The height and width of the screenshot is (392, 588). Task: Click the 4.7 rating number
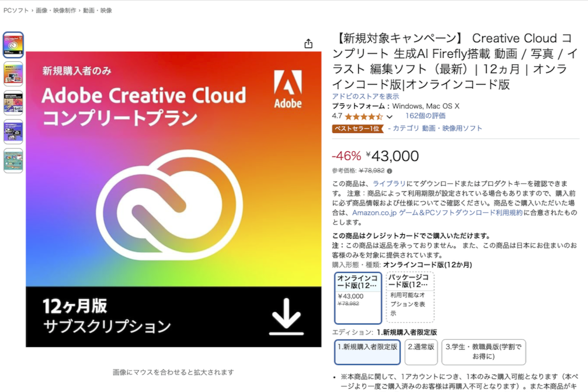click(337, 117)
